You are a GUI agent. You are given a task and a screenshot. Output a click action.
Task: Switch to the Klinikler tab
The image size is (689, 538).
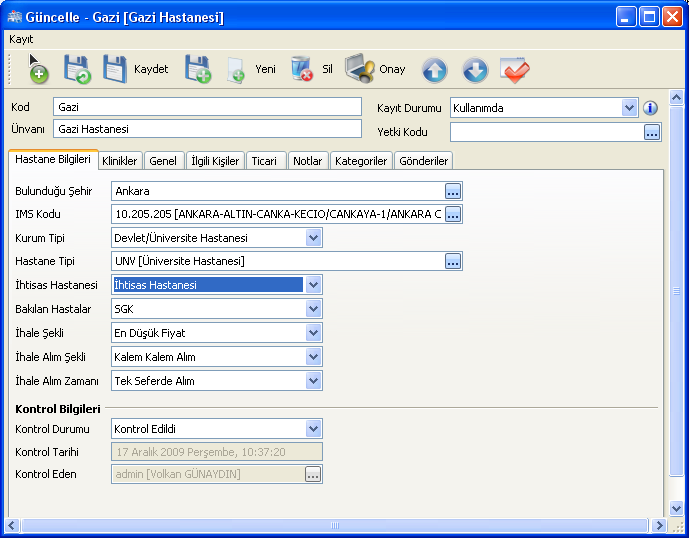[119, 161]
